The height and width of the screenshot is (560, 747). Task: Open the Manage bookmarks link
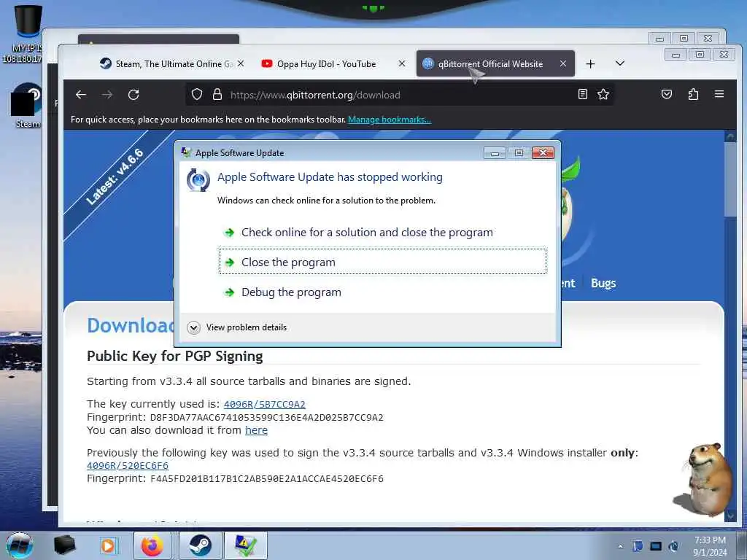point(390,120)
